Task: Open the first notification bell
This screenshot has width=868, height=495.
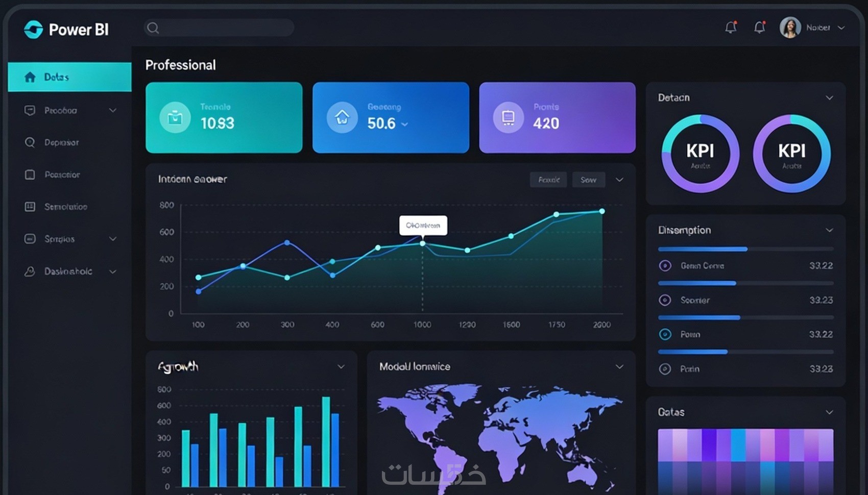Action: point(731,27)
